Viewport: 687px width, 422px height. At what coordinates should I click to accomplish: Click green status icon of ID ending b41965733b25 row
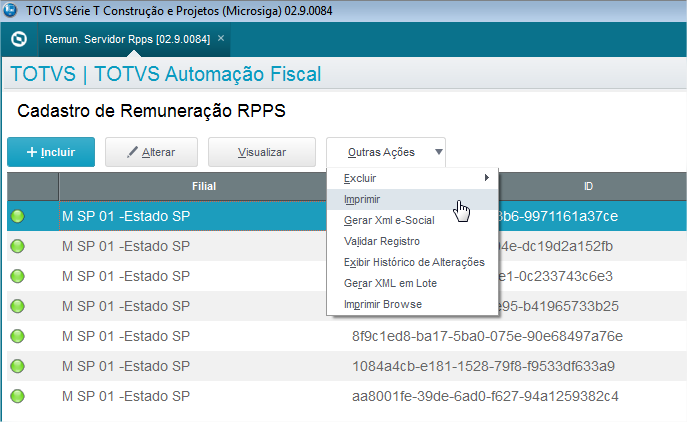(x=18, y=306)
